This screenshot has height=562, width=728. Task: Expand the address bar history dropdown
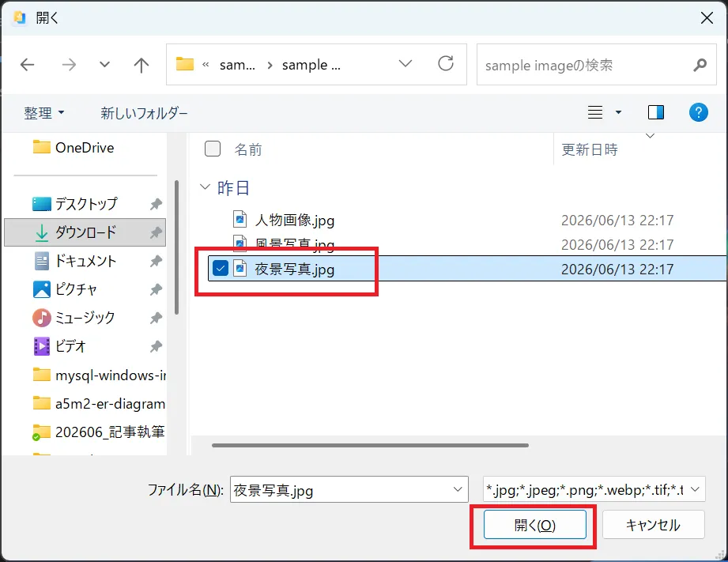tap(405, 64)
